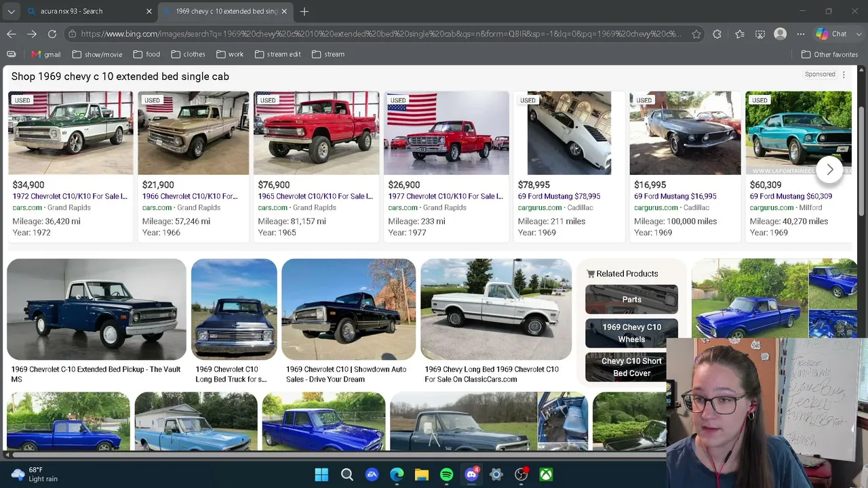Viewport: 868px width, 488px height.
Task: Open the clothes bookmarks folder
Action: (188, 54)
